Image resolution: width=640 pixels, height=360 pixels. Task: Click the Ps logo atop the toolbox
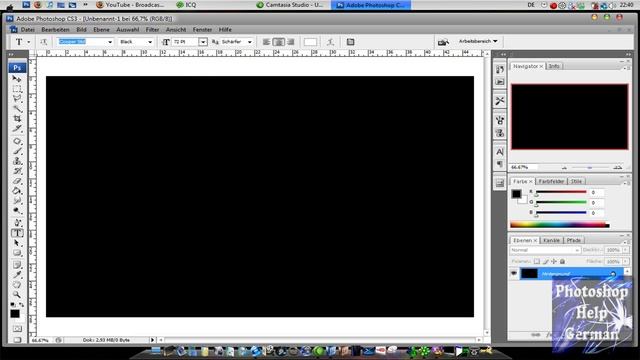point(17,67)
